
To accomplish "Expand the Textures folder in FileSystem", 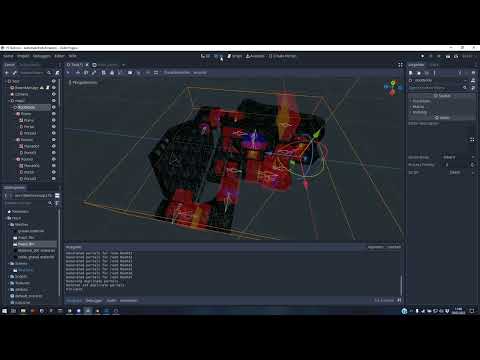I will (9, 283).
